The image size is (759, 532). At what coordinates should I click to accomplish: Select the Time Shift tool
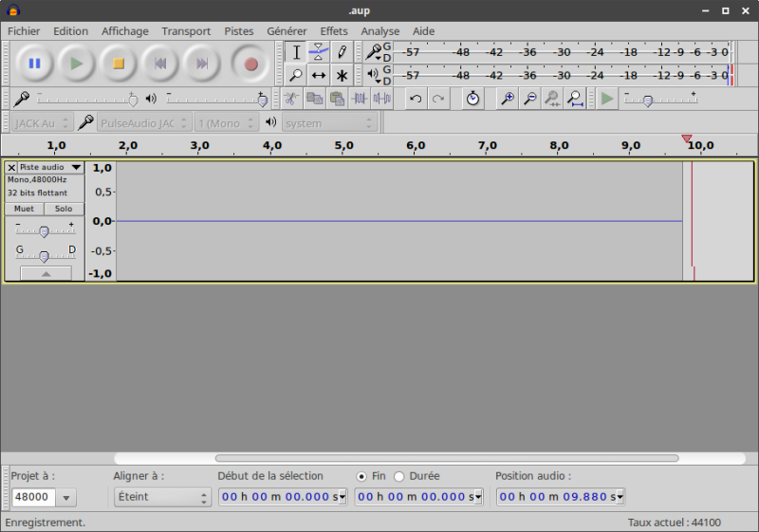click(319, 75)
